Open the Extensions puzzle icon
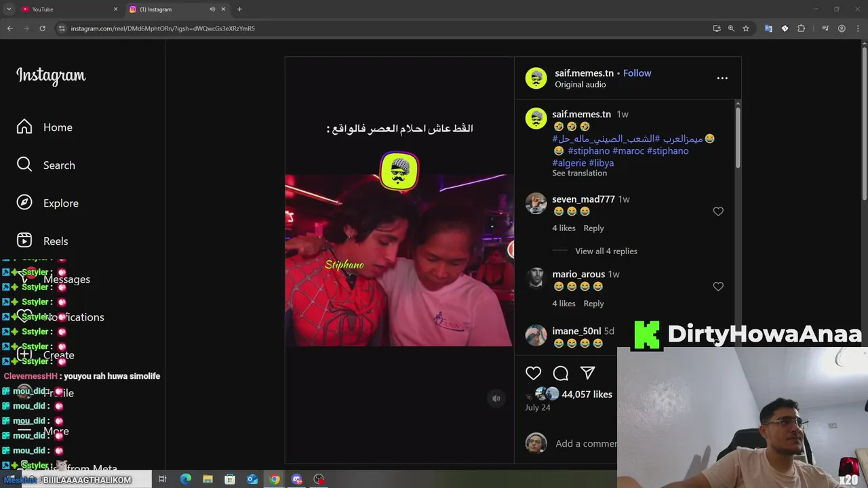Viewport: 868px width, 488px height. click(801, 28)
